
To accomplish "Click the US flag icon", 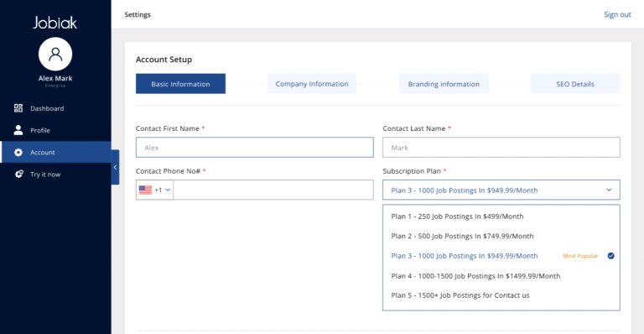I will 145,190.
